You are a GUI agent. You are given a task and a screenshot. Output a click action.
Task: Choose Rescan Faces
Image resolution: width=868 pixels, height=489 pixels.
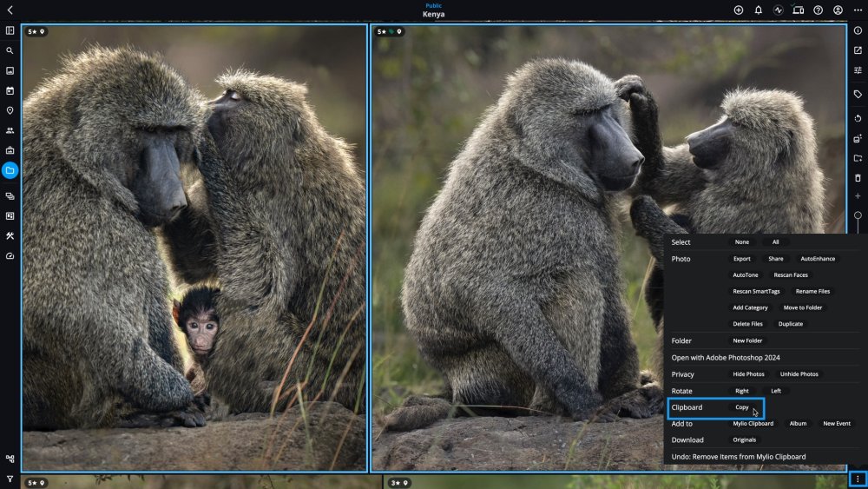[x=791, y=274]
